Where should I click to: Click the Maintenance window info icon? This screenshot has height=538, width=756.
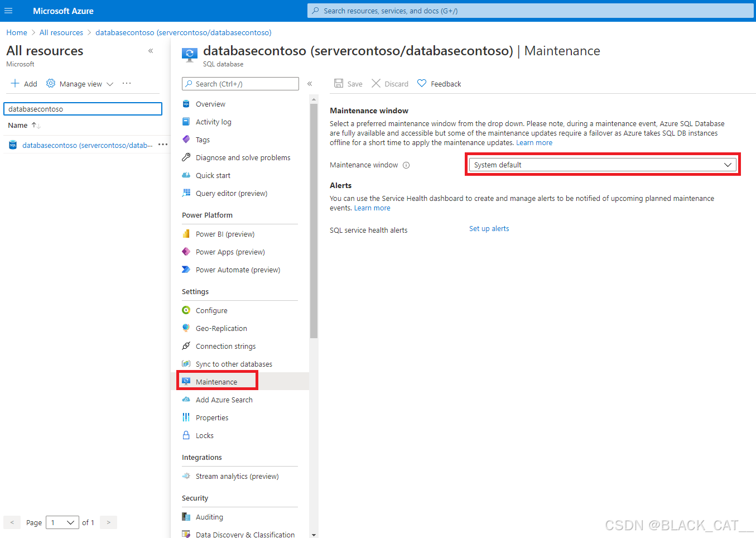406,165
